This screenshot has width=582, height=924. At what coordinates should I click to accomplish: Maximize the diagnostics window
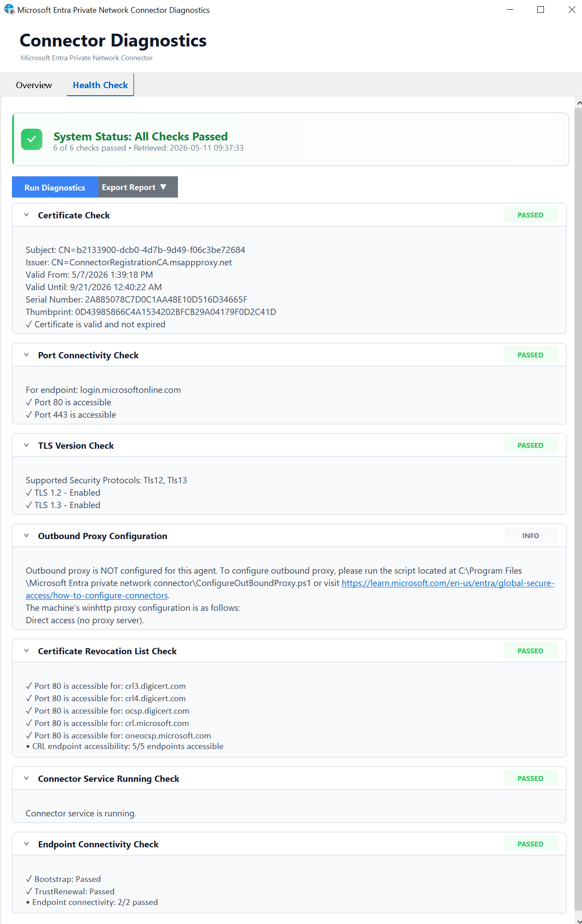coord(540,10)
